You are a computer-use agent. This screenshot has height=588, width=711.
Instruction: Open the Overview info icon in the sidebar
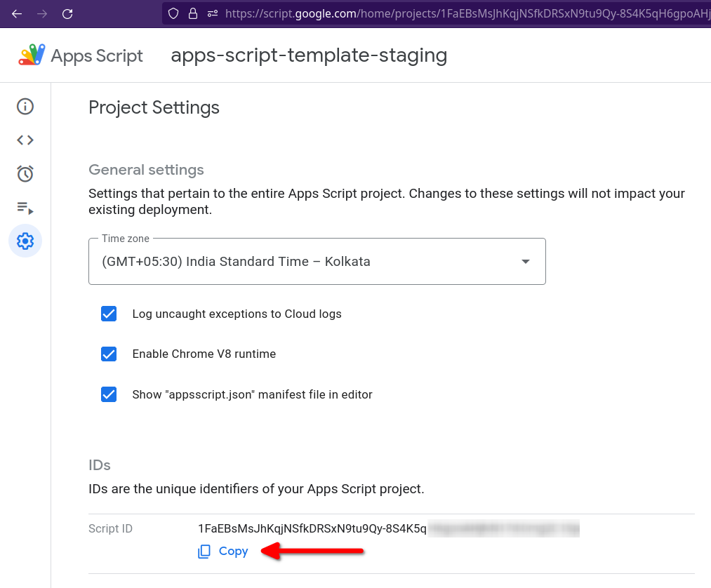coord(25,107)
